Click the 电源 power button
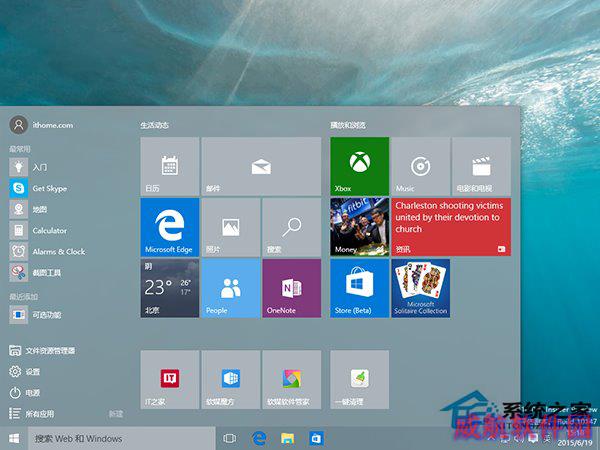 tap(24, 393)
